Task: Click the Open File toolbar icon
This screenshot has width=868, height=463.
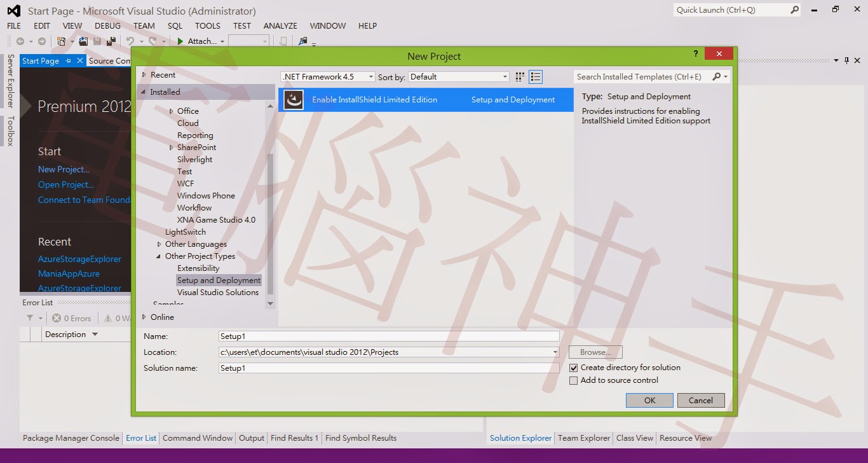Action: [83, 41]
